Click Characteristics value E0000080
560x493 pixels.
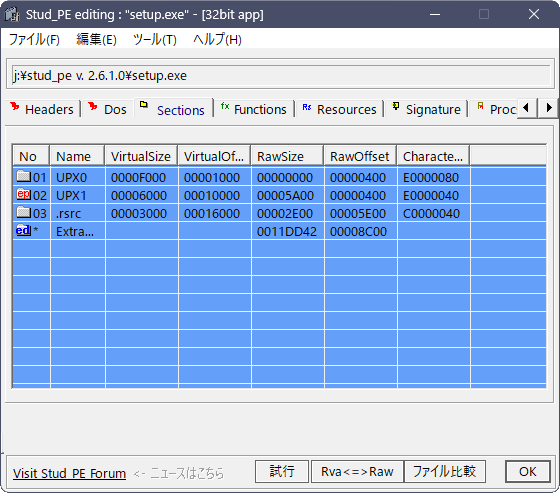pyautogui.click(x=431, y=178)
